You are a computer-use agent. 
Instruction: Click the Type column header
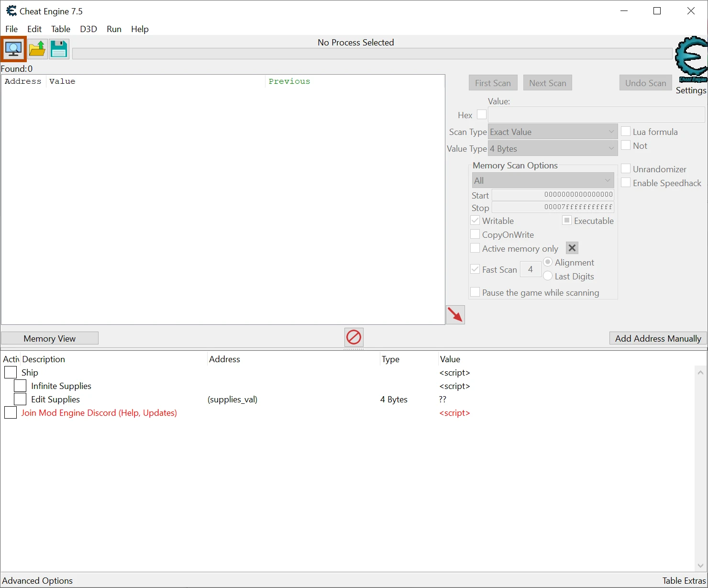[409, 359]
